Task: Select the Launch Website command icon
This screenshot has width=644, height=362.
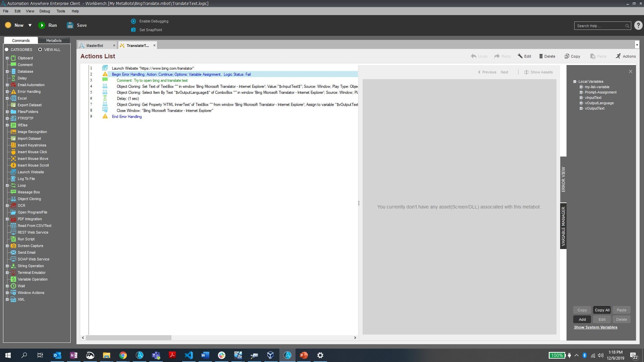Action: pos(13,172)
